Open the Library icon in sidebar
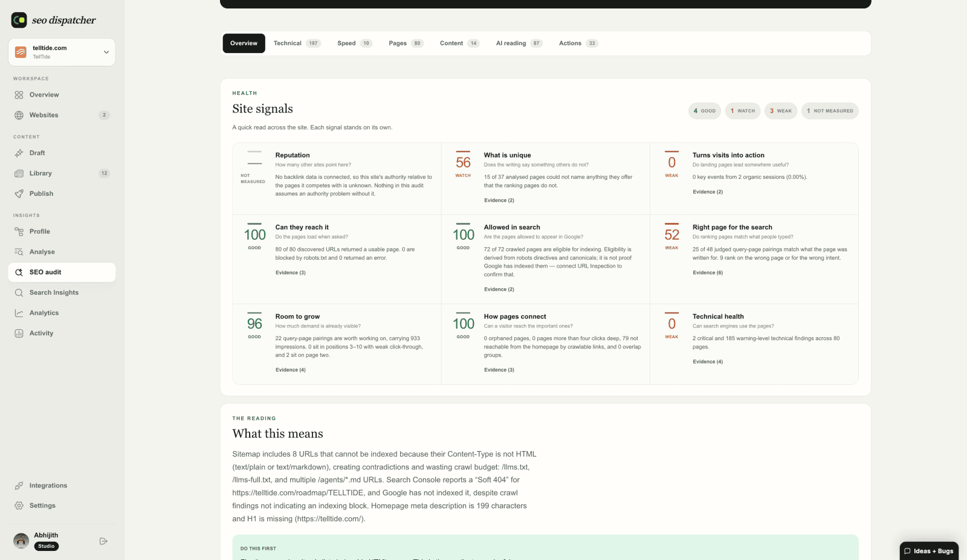This screenshot has width=967, height=560. pos(19,173)
